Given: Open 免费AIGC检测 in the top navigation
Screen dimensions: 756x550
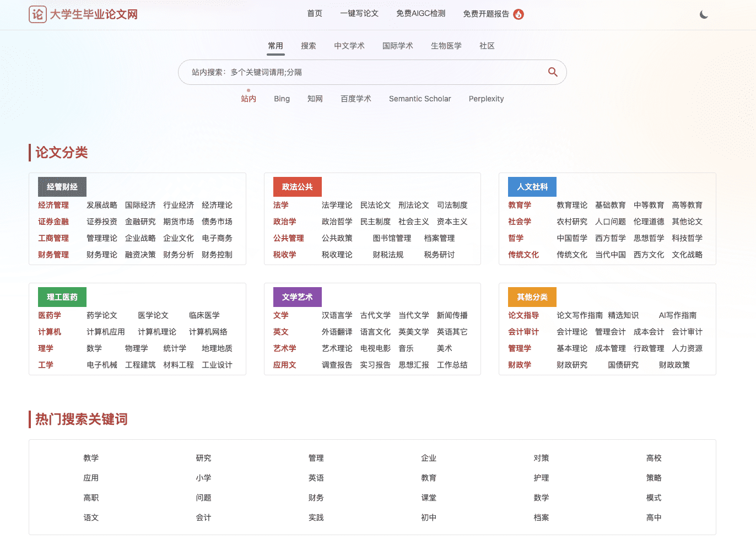Looking at the screenshot, I should pos(420,14).
